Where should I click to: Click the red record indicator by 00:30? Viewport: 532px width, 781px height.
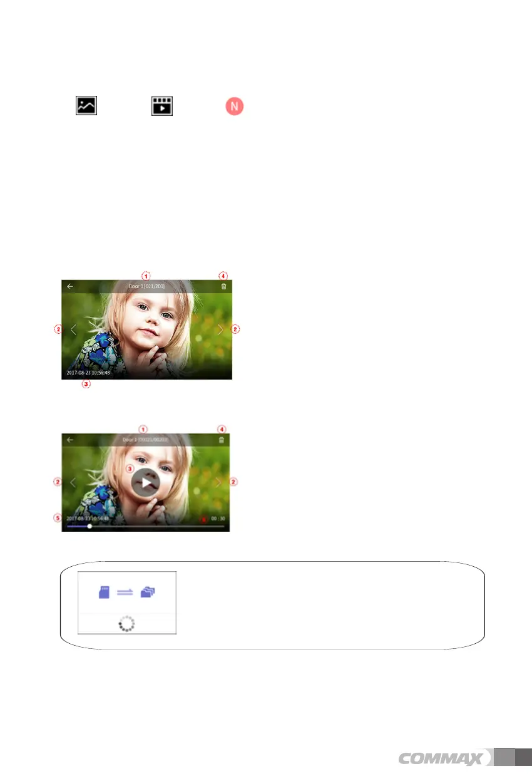point(203,519)
